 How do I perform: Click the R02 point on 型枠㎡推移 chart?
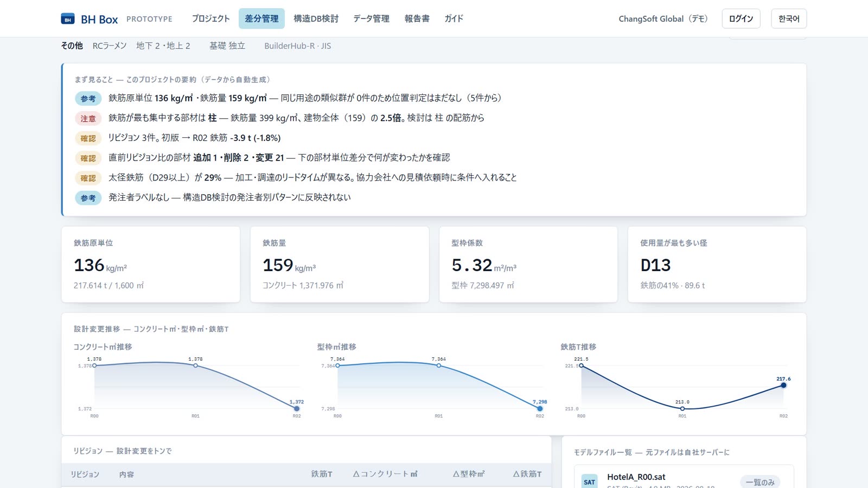tap(540, 409)
